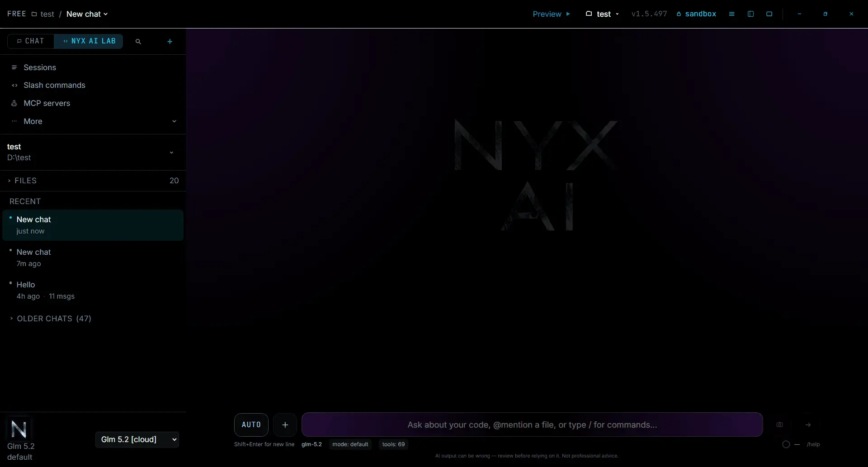Click the hamburger menu icon in title bar
This screenshot has height=467, width=868.
(x=731, y=14)
